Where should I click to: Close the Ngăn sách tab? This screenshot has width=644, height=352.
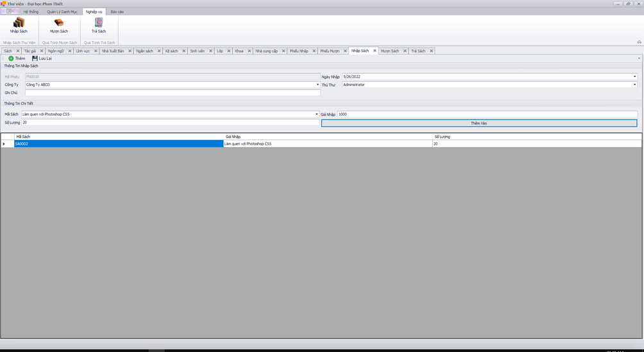[x=159, y=51]
